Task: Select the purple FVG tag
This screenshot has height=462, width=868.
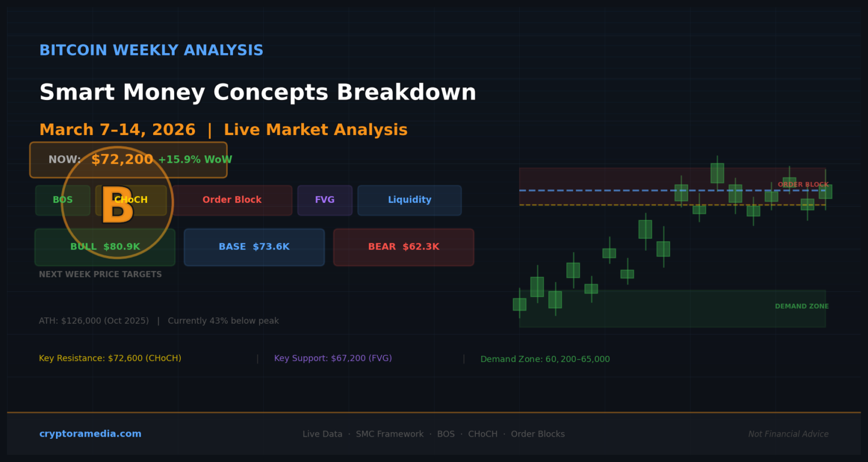Action: (325, 200)
